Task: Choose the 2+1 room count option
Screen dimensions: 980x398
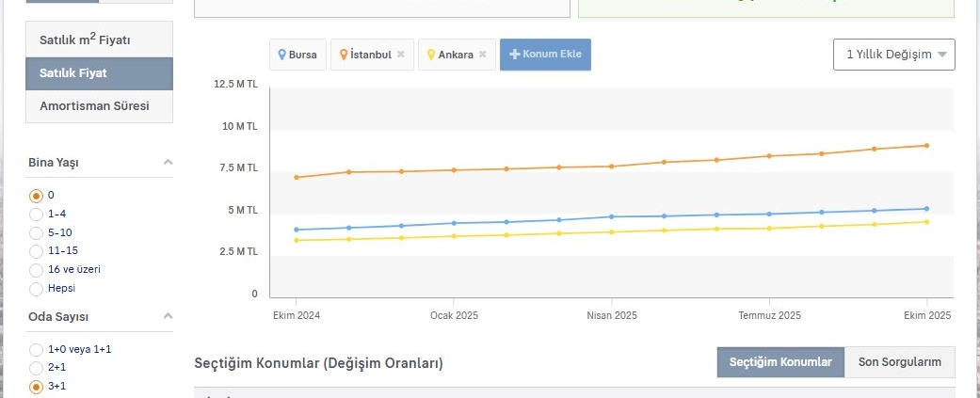Action: (37, 368)
